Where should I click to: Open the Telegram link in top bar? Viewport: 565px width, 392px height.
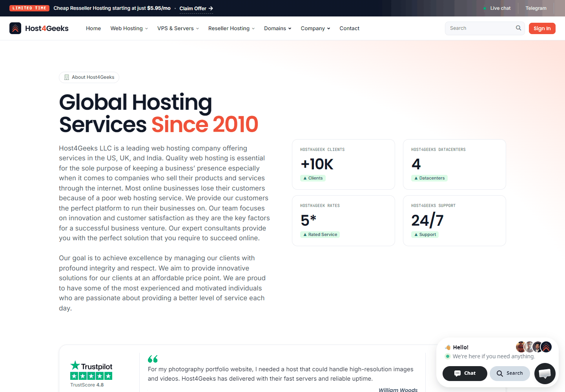(536, 8)
